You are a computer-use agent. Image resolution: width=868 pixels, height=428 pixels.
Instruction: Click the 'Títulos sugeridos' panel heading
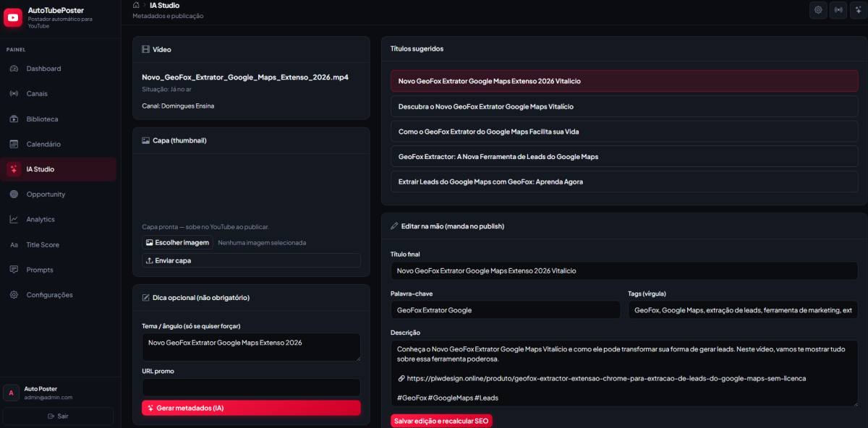[x=417, y=48]
